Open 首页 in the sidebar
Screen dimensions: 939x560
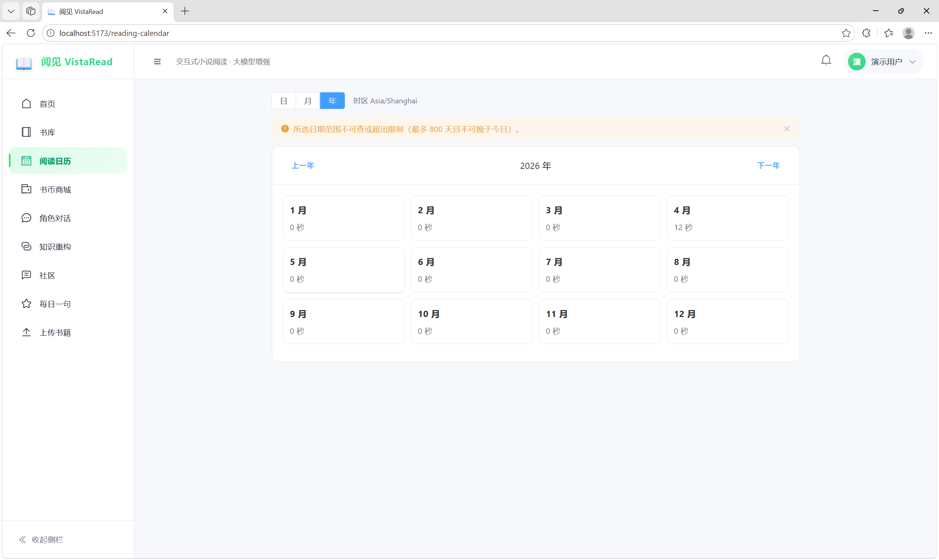(x=68, y=104)
